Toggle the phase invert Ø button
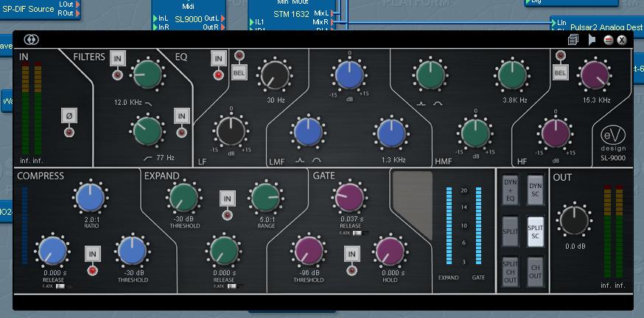The height and width of the screenshot is (318, 644). tap(69, 116)
